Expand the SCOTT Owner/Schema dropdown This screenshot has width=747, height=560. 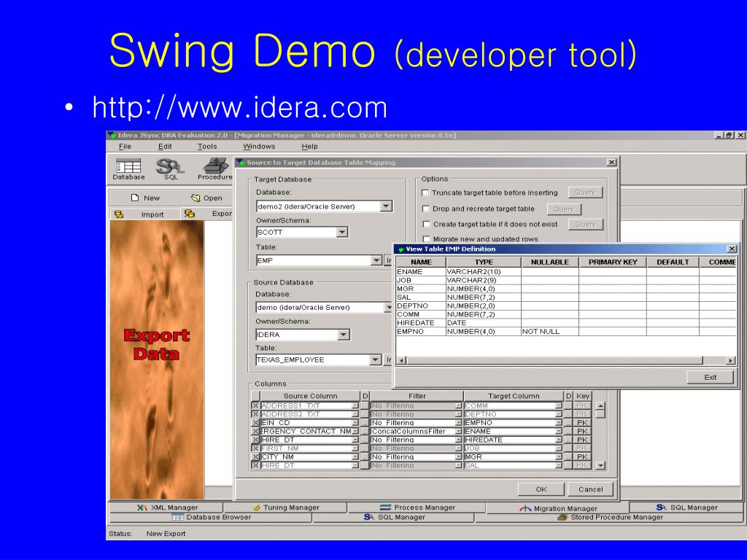341,233
